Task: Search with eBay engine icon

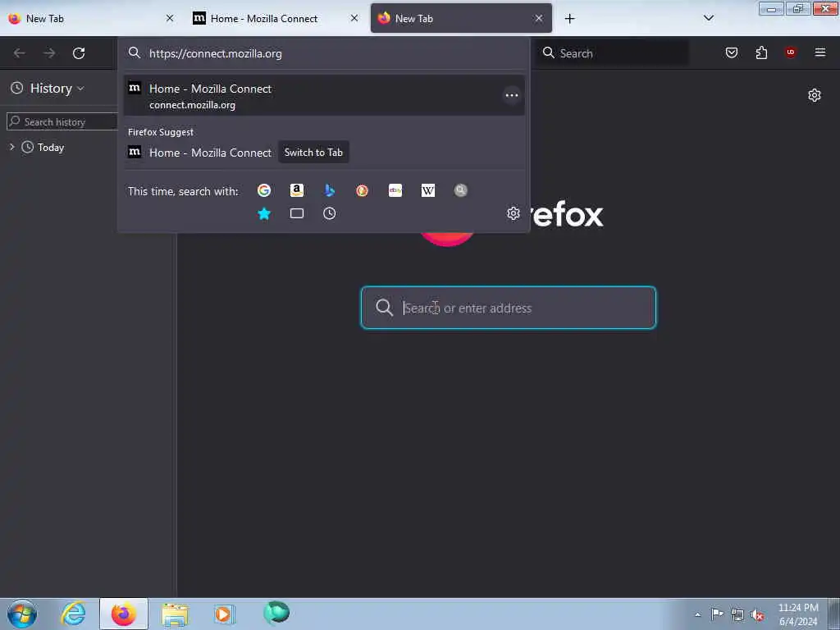Action: point(395,190)
